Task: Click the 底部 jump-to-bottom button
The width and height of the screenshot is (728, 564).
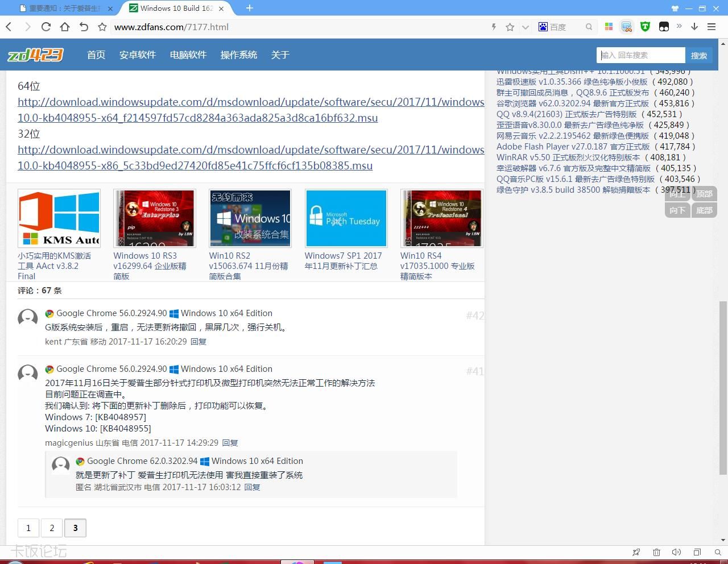Action: point(704,210)
